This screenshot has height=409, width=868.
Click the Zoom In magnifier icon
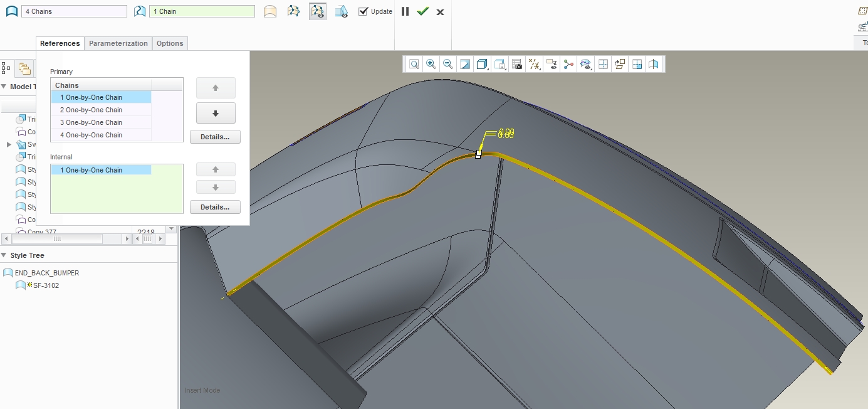(431, 64)
